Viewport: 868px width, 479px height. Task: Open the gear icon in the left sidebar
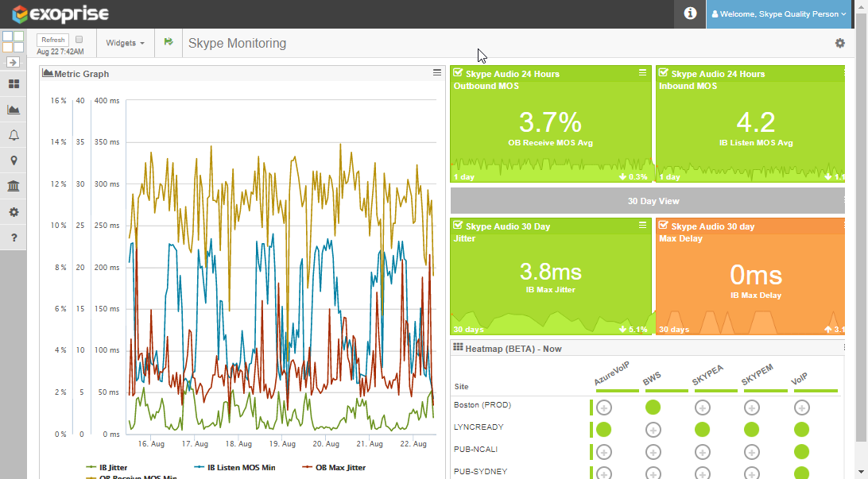[14, 212]
